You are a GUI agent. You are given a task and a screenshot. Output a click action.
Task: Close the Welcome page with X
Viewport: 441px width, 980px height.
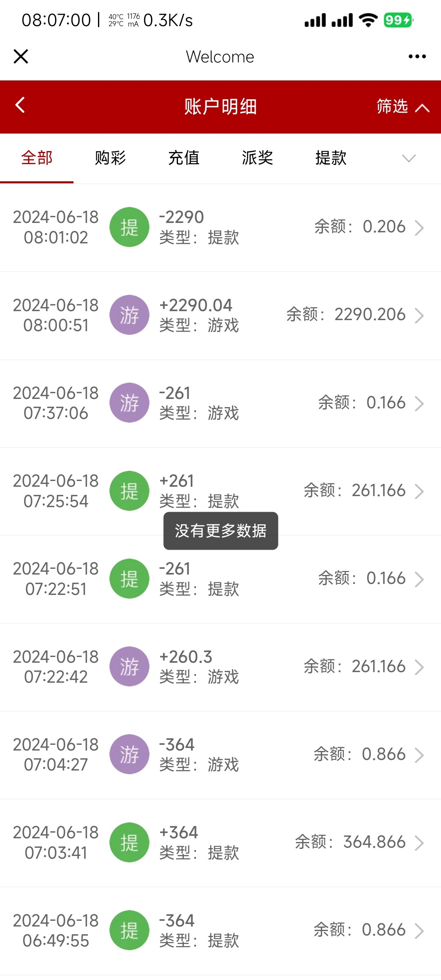[21, 56]
